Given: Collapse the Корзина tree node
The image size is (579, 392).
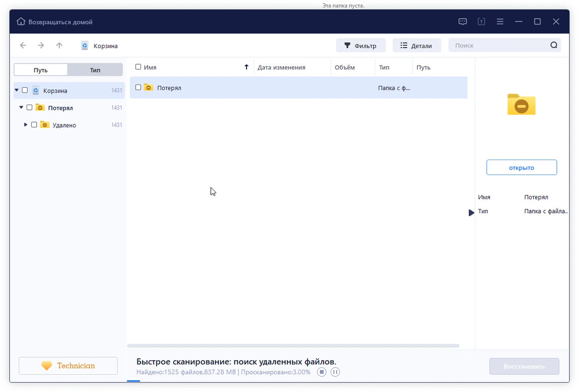Looking at the screenshot, I should coord(17,90).
